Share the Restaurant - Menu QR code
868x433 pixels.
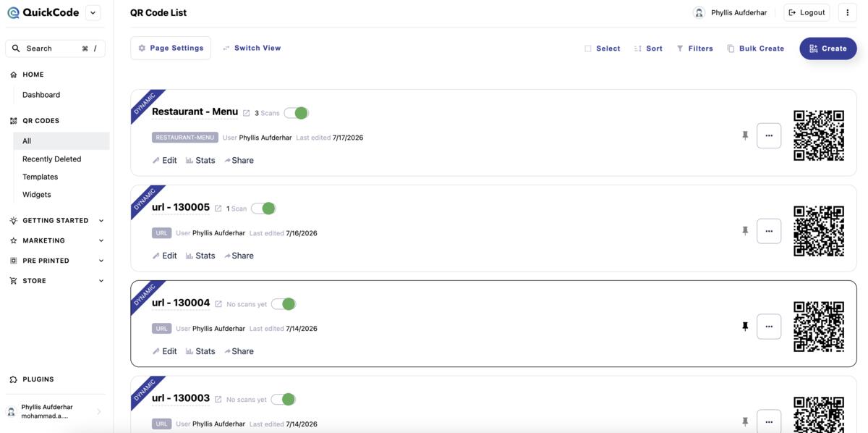(x=239, y=161)
